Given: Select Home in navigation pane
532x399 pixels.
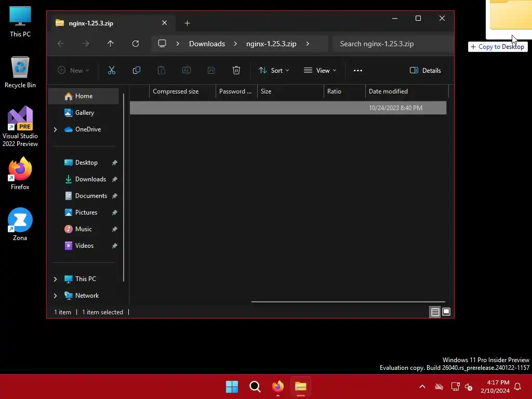Looking at the screenshot, I should 84,96.
